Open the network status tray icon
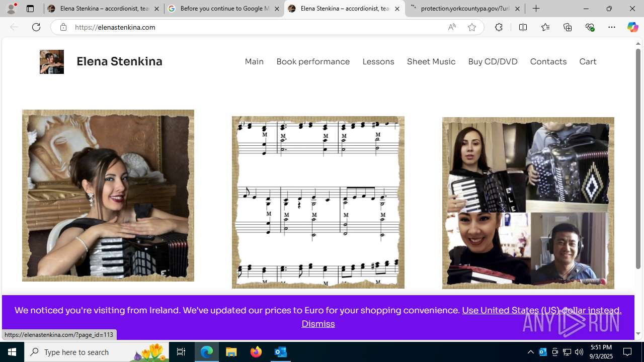The image size is (644, 362). pos(567,352)
